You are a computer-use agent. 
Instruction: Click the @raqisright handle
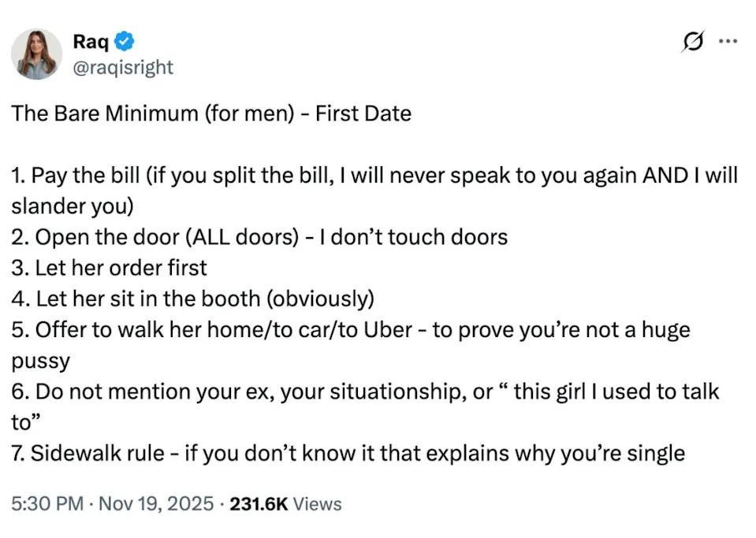pos(123,68)
